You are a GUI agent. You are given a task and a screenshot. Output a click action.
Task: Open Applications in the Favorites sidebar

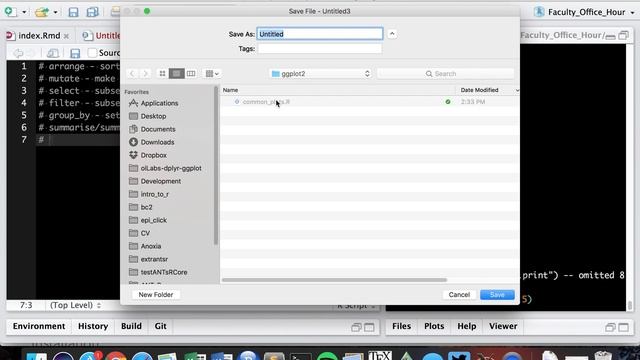tap(159, 103)
